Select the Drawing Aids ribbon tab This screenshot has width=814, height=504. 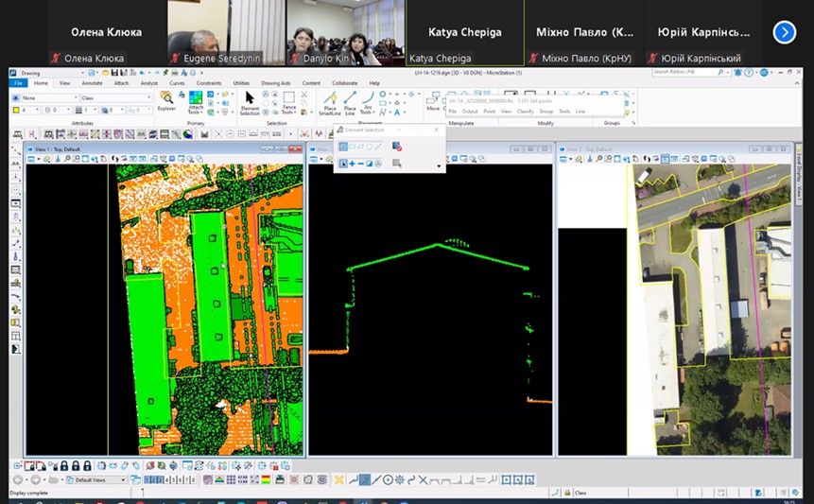[x=276, y=83]
